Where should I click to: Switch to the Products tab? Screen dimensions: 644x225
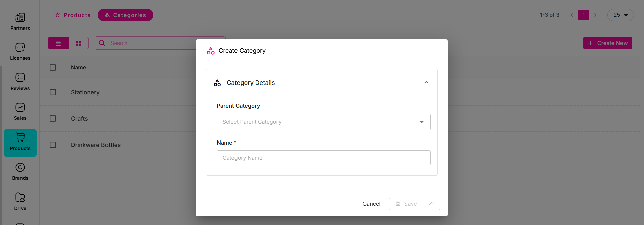(x=73, y=15)
